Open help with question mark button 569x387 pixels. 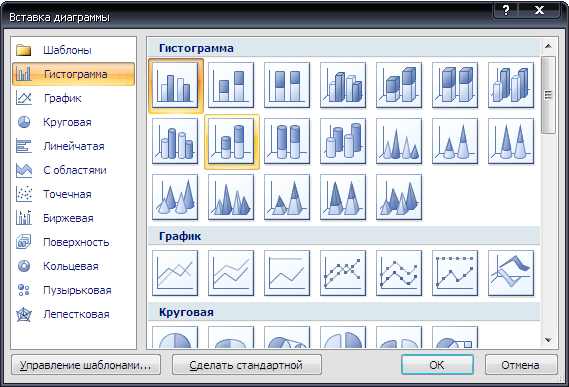pos(506,10)
